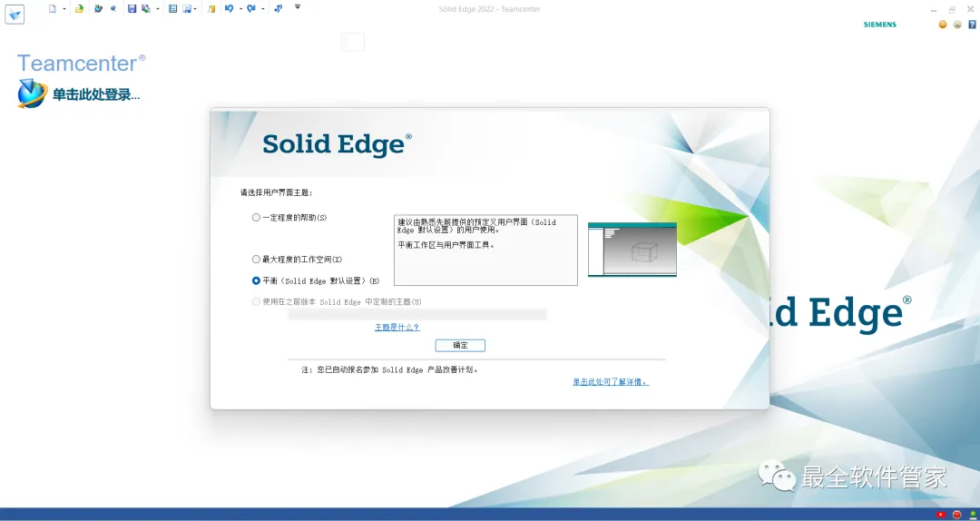980x521 pixels.
Task: Click the YouTube icon in the status bar
Action: 941,515
